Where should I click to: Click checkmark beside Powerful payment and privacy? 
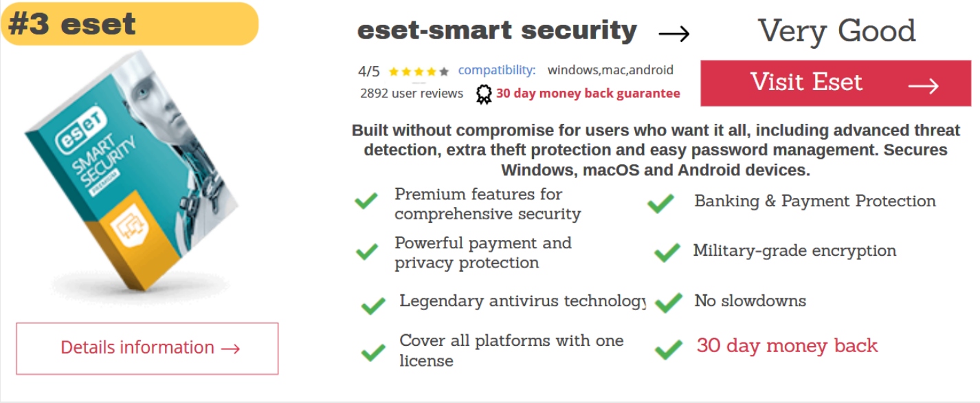click(x=367, y=252)
